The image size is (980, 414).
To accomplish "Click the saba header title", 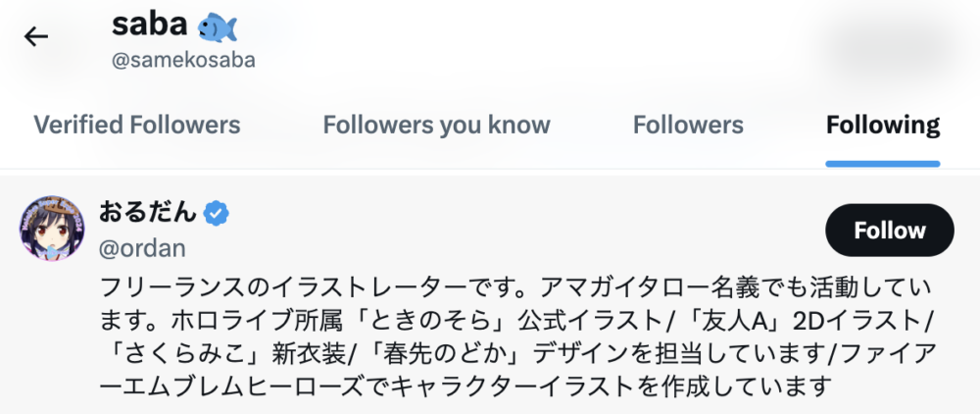I will 152,24.
